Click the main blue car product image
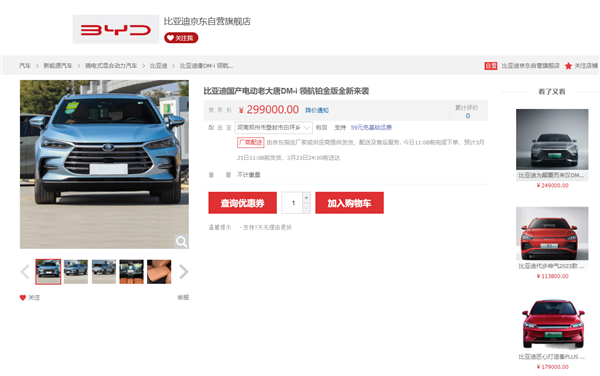Image resolution: width=600 pixels, height=376 pixels. [104, 164]
